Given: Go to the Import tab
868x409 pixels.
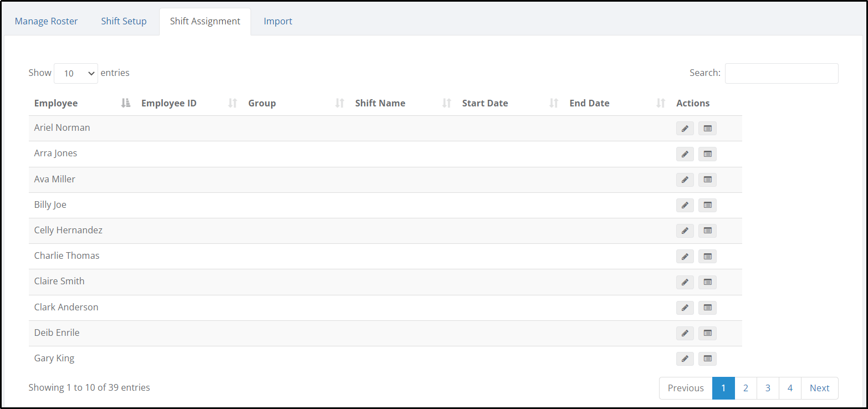Looking at the screenshot, I should click(278, 21).
